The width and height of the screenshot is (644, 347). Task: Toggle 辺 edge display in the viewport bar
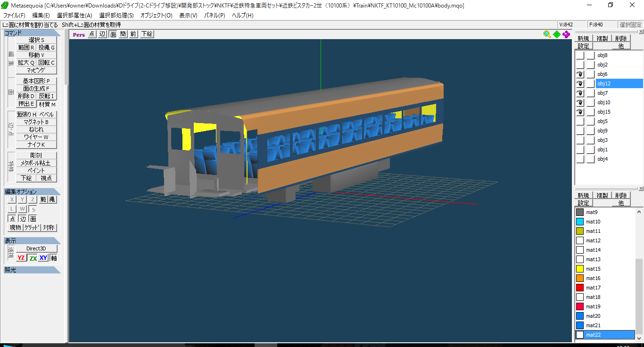click(102, 34)
